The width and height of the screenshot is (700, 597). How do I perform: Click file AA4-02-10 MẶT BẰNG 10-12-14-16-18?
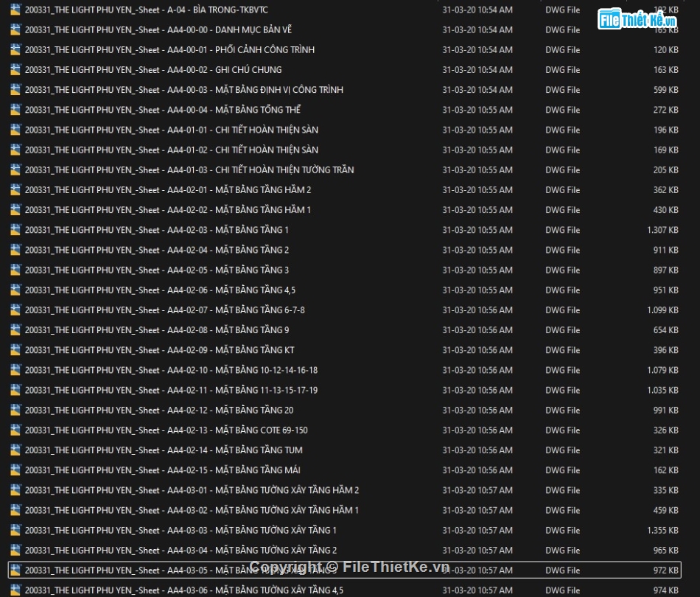[x=171, y=370]
